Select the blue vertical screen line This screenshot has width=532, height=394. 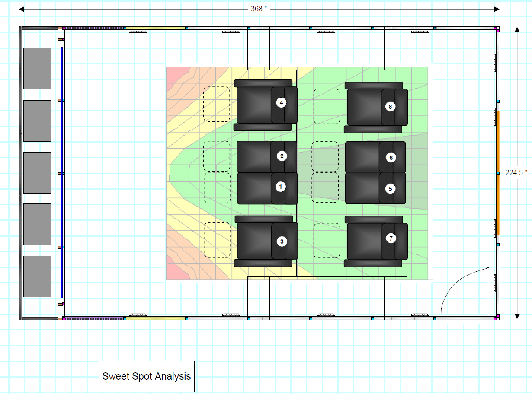[x=62, y=173]
